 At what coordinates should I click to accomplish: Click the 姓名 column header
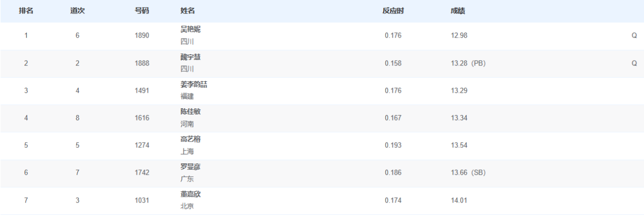(188, 11)
